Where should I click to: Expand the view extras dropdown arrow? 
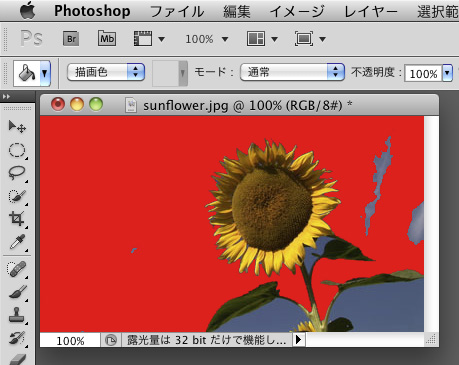click(x=162, y=39)
